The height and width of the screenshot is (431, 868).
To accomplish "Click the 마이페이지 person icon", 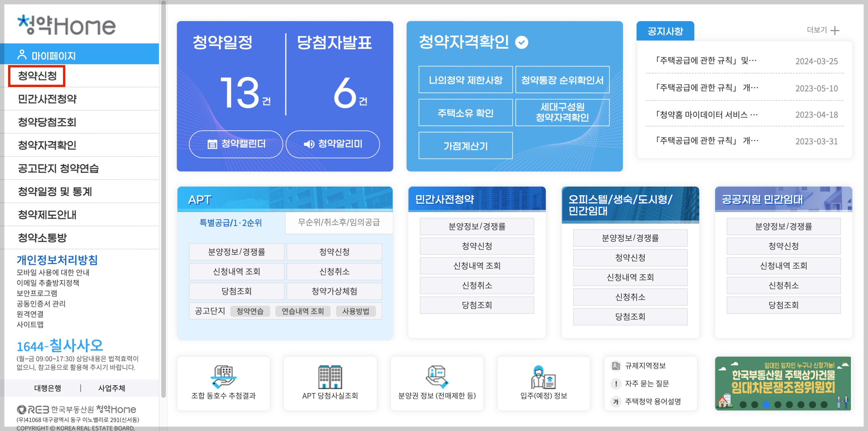I will (x=22, y=55).
